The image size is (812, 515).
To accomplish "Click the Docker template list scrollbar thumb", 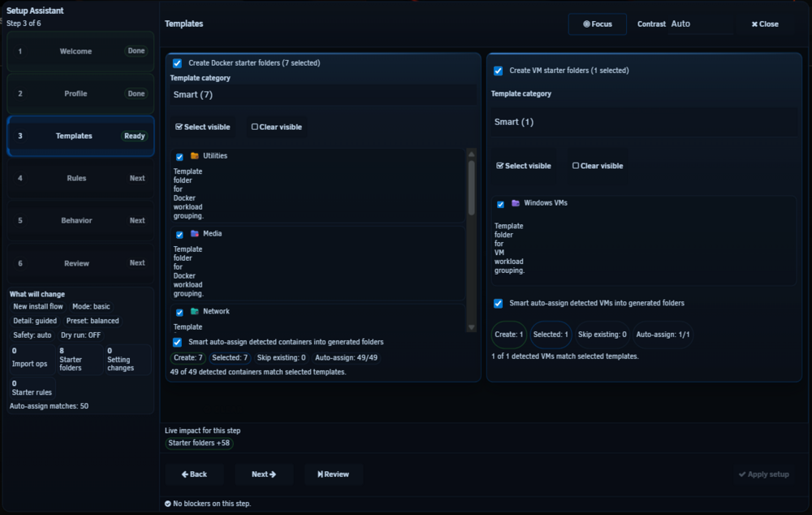I will [471, 188].
